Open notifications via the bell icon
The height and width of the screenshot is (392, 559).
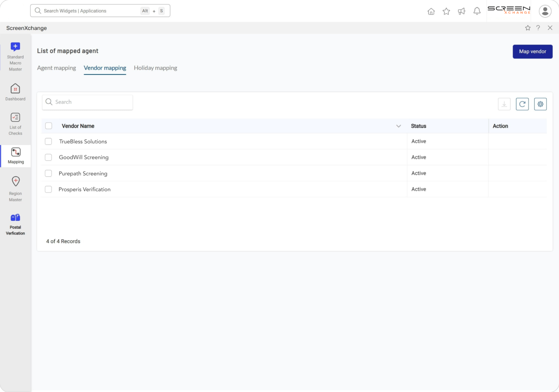[477, 11]
